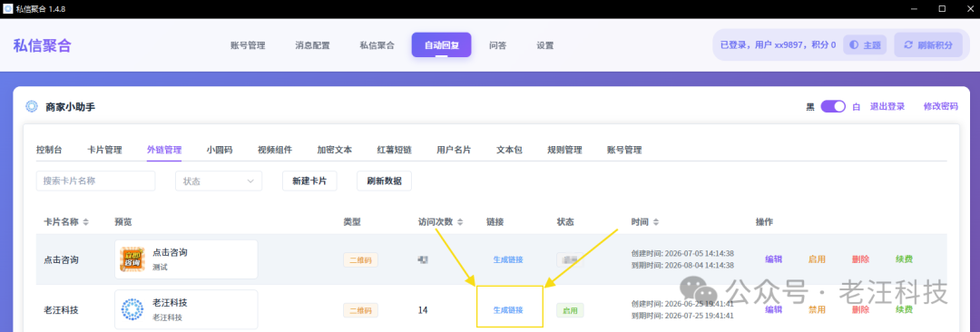This screenshot has height=332, width=980.
Task: Click the 新建卡片 button
Action: coord(309,181)
